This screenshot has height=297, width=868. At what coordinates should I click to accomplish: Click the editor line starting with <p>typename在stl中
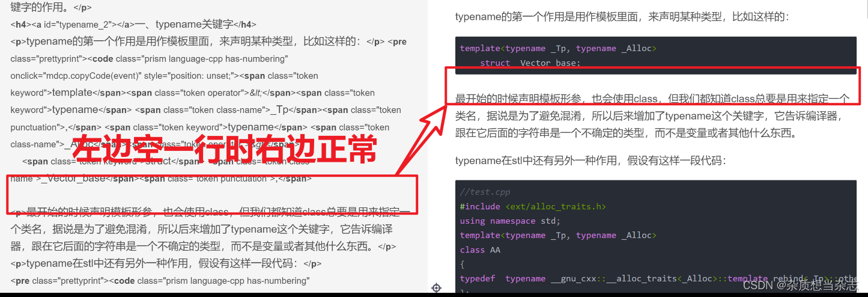click(166, 263)
